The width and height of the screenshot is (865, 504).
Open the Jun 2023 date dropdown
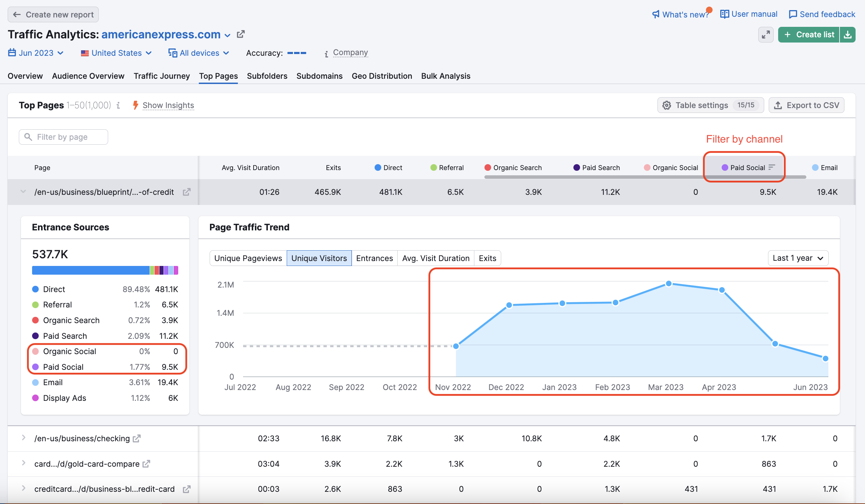36,53
